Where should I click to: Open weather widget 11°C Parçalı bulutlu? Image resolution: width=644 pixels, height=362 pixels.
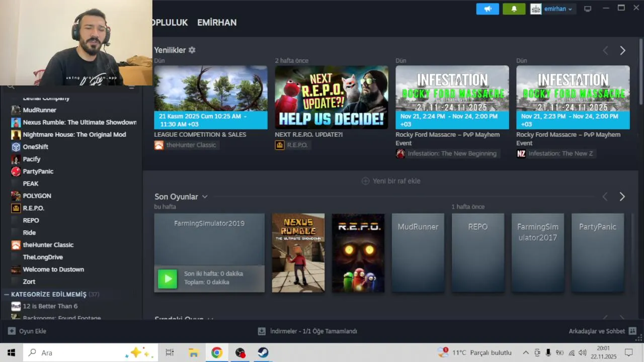click(x=475, y=352)
